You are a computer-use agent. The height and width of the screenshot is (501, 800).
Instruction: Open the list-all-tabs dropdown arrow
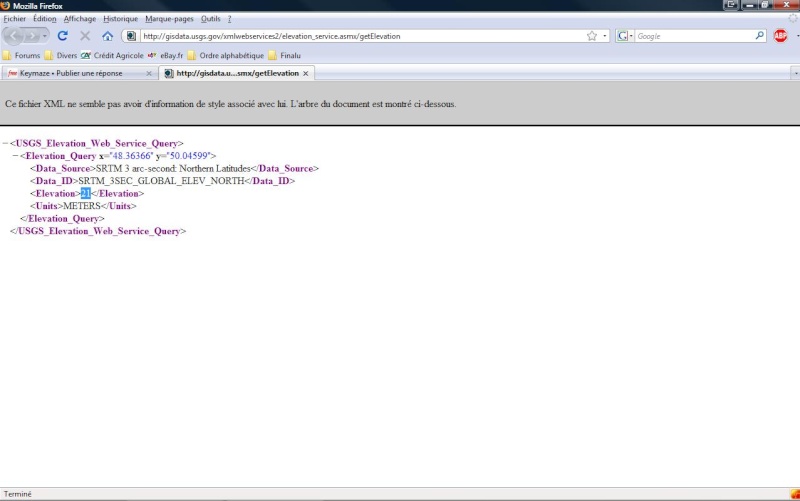coord(795,73)
